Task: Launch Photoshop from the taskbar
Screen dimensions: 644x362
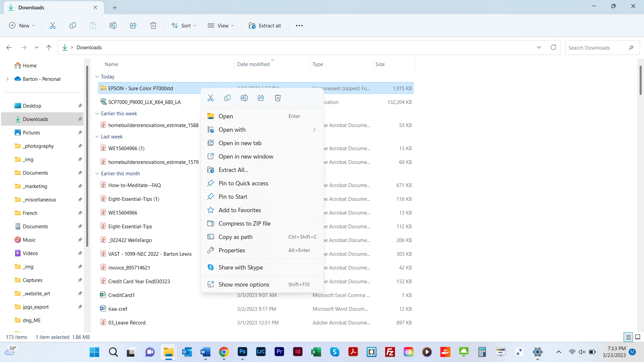Action: coord(242,352)
